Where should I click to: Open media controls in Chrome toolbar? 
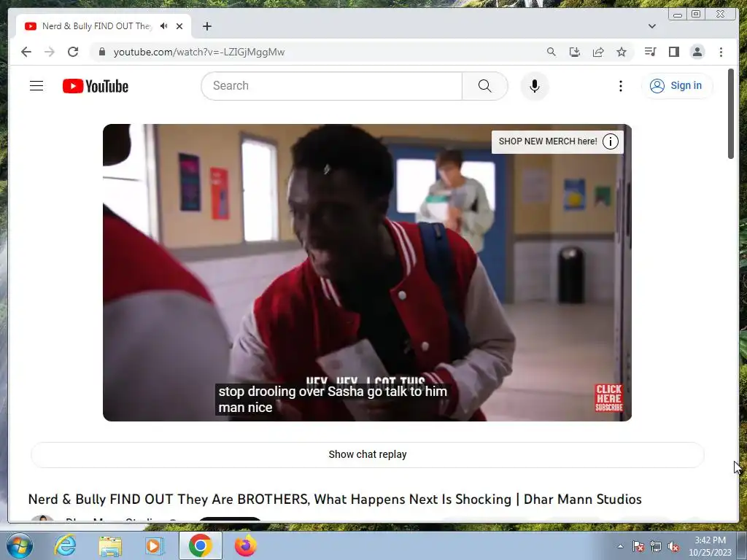tap(650, 52)
